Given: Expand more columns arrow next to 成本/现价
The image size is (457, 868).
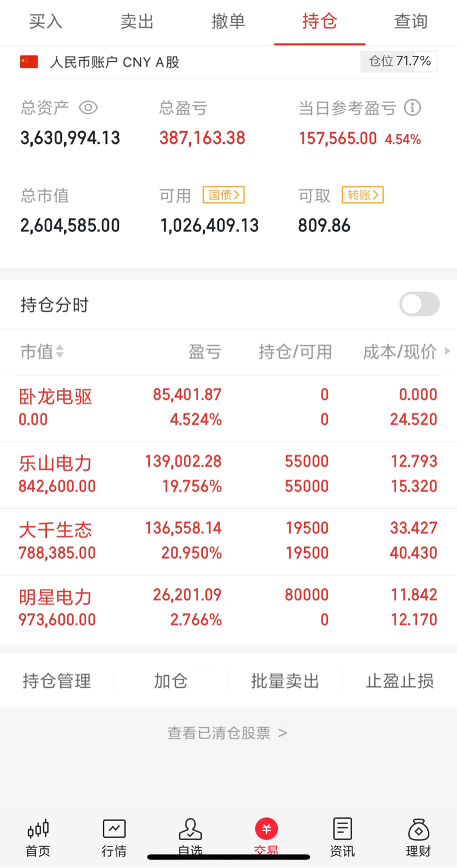Looking at the screenshot, I should coord(447,352).
